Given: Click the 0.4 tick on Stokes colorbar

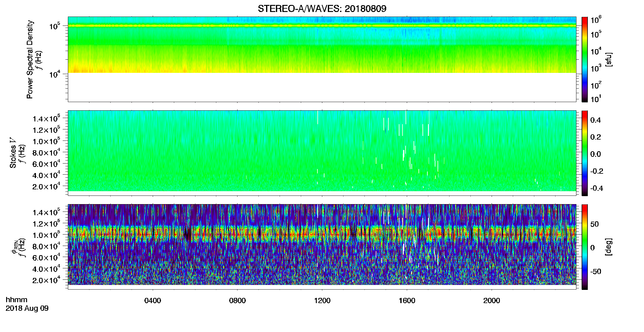Looking at the screenshot, I should pyautogui.click(x=595, y=120).
